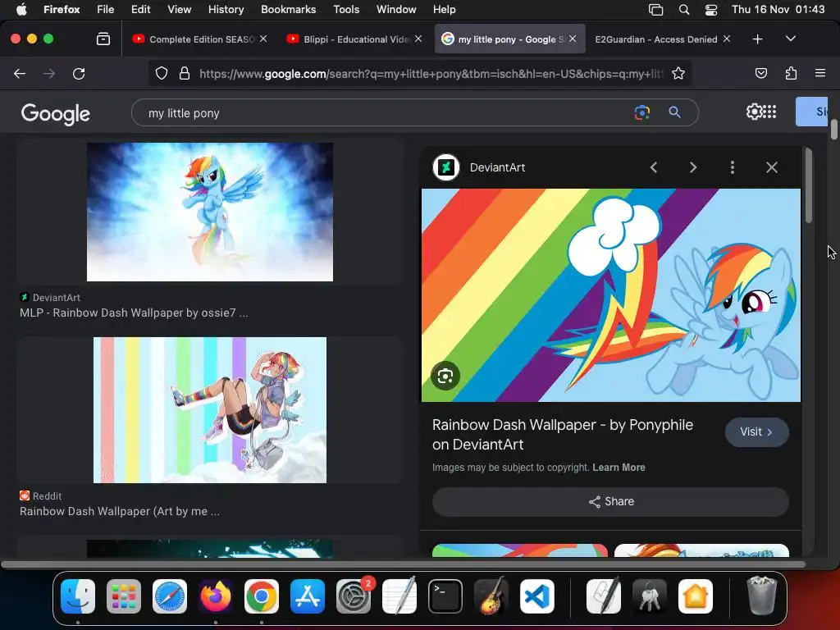Bookmark this page with the star
Viewport: 840px width, 630px height.
tap(678, 73)
